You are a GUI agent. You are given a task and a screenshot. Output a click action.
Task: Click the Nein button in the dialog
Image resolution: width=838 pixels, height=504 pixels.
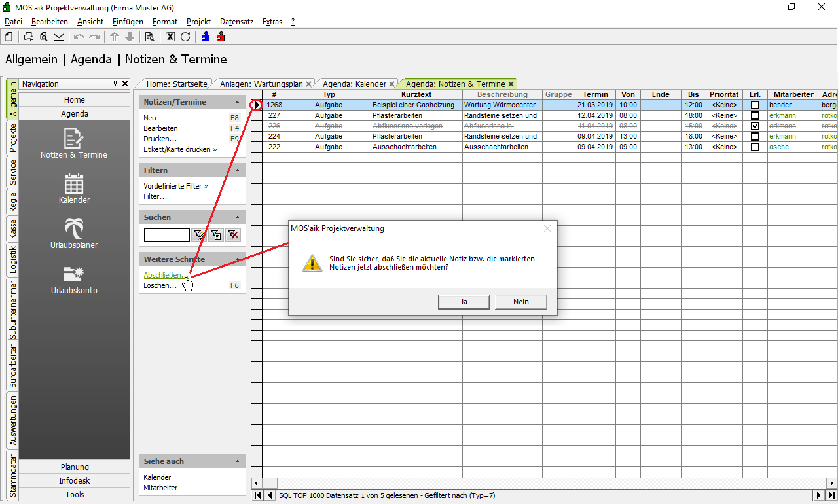[x=520, y=301]
